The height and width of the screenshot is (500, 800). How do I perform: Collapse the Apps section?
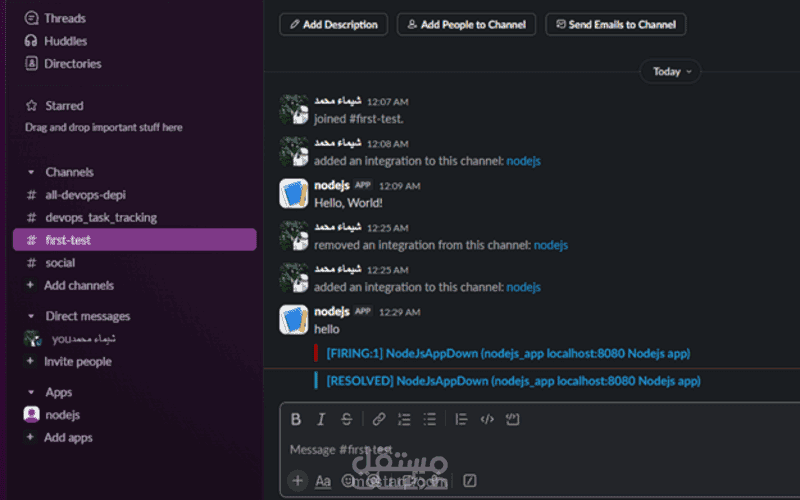coord(31,392)
